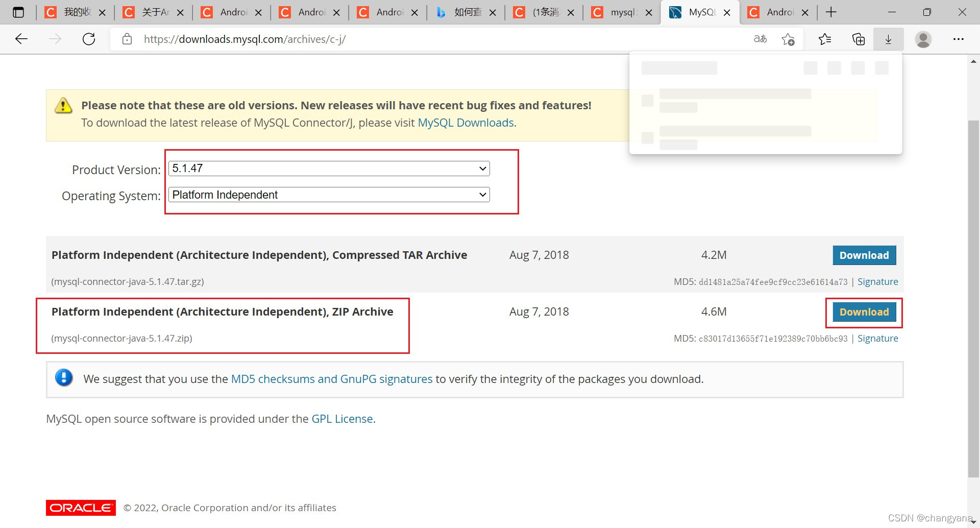Screen dimensions: 980x528
Task: Click the 4.6M file size
Action: pyautogui.click(x=714, y=312)
